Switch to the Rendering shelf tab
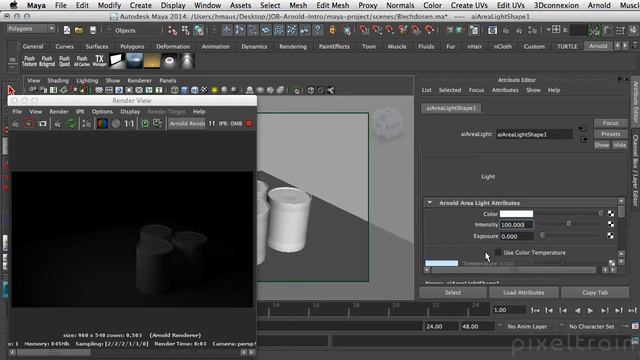This screenshot has width=640, height=360. [293, 47]
